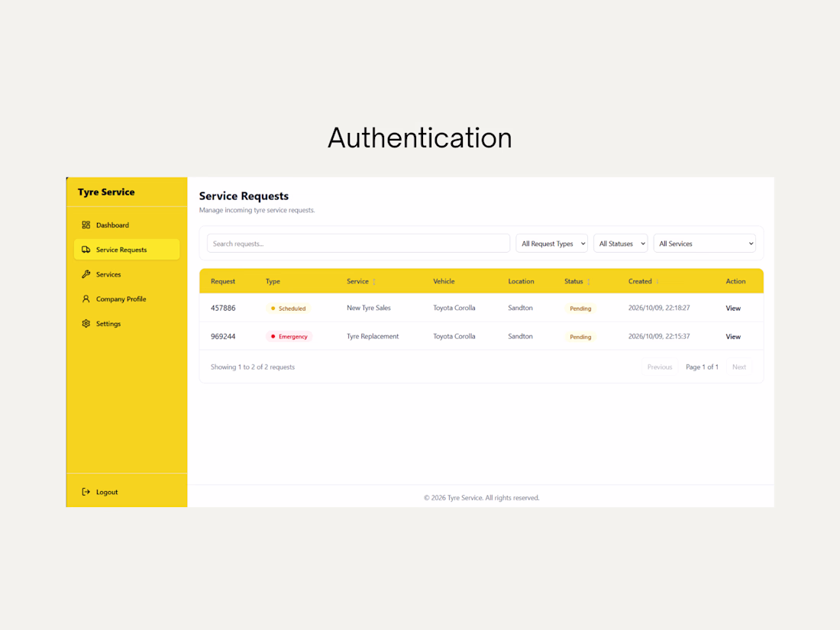
Task: Click the Pending status for request 457886
Action: (x=580, y=309)
